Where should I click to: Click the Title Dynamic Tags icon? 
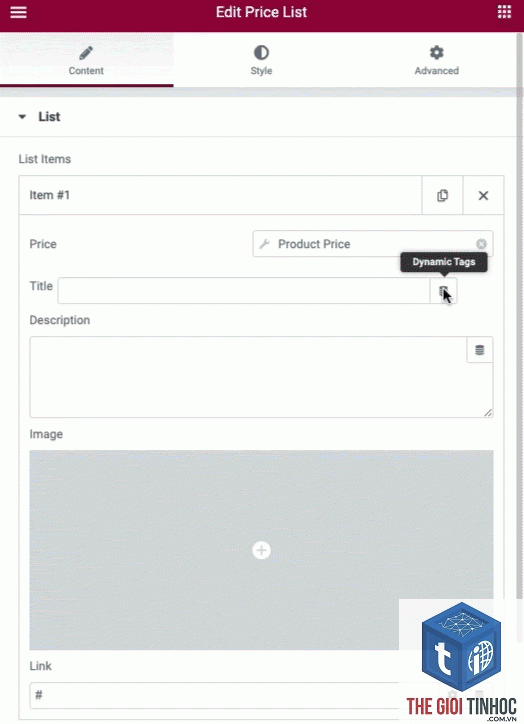click(x=443, y=291)
